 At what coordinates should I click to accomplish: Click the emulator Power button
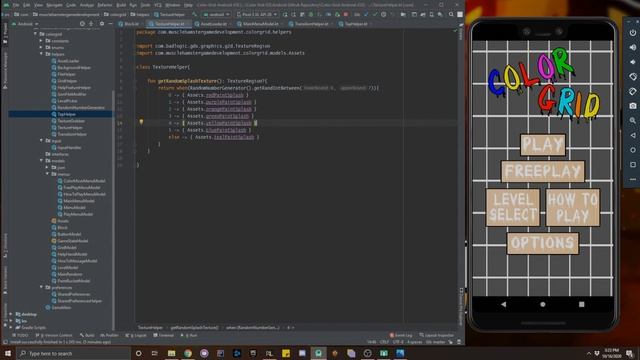coord(633,33)
